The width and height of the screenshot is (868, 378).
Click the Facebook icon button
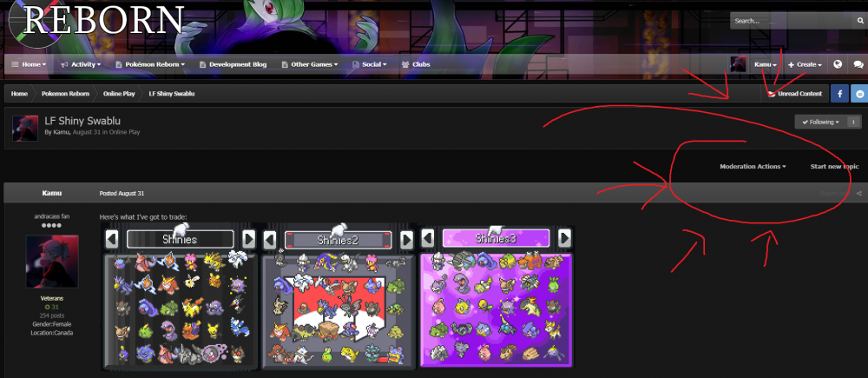pos(839,94)
